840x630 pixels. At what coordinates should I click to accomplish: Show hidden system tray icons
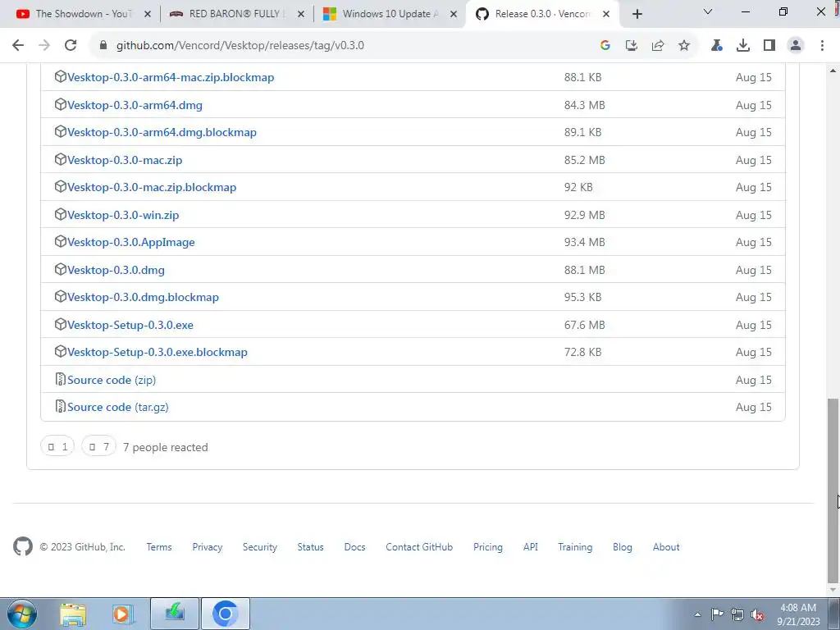point(697,615)
